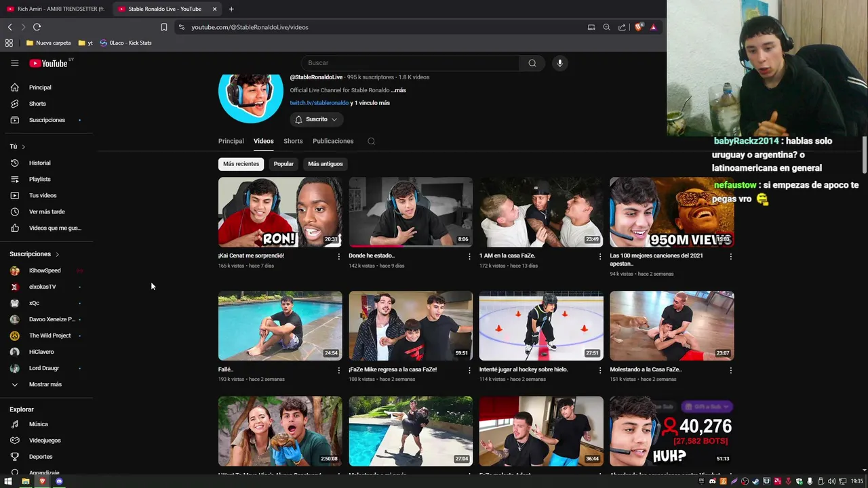Switch to Rich Amiri browser tab
The width and height of the screenshot is (868, 488).
coord(56,9)
